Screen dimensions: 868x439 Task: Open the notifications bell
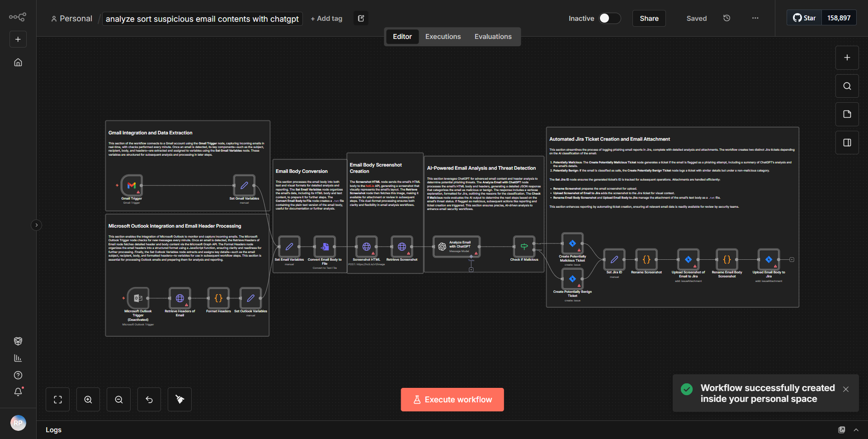tap(18, 392)
